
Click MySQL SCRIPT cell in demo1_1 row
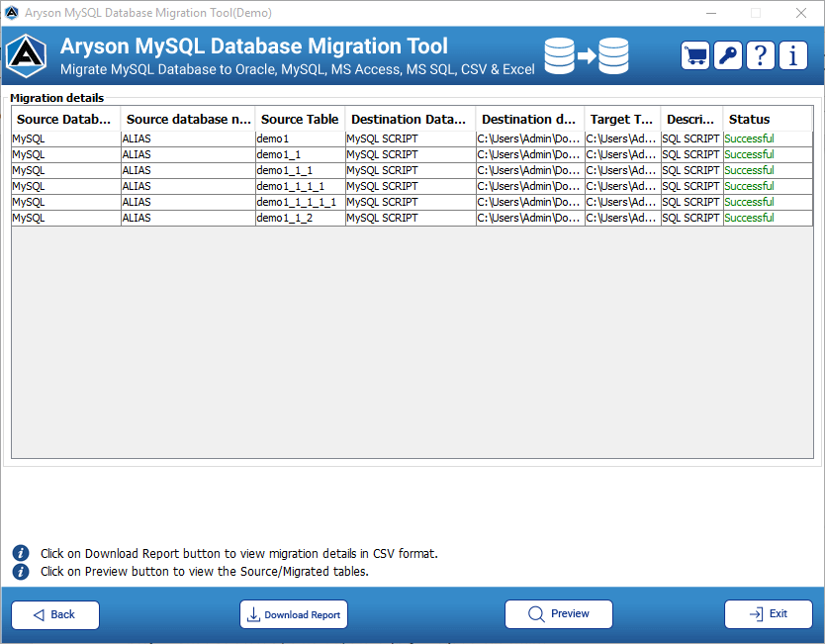[x=411, y=154]
